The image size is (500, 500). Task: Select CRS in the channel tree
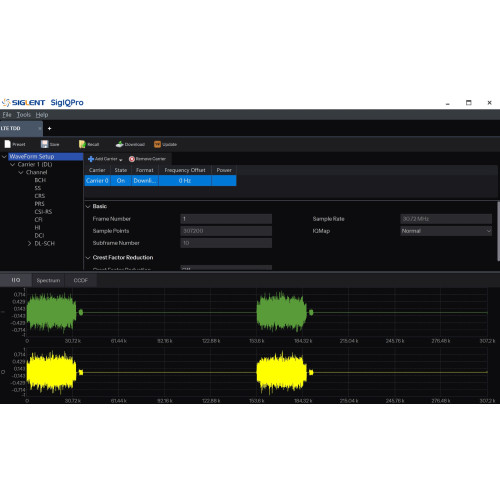40,196
